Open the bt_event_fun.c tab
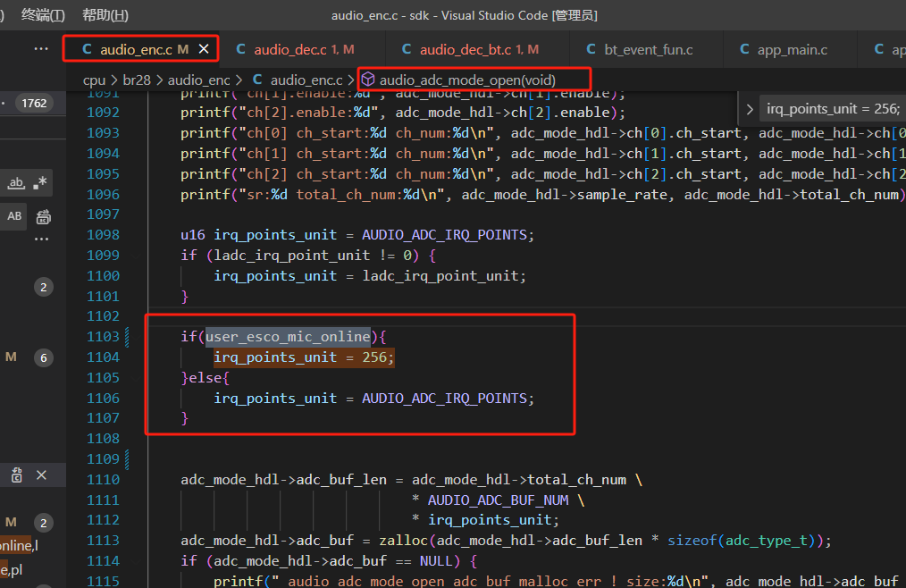 pos(647,49)
